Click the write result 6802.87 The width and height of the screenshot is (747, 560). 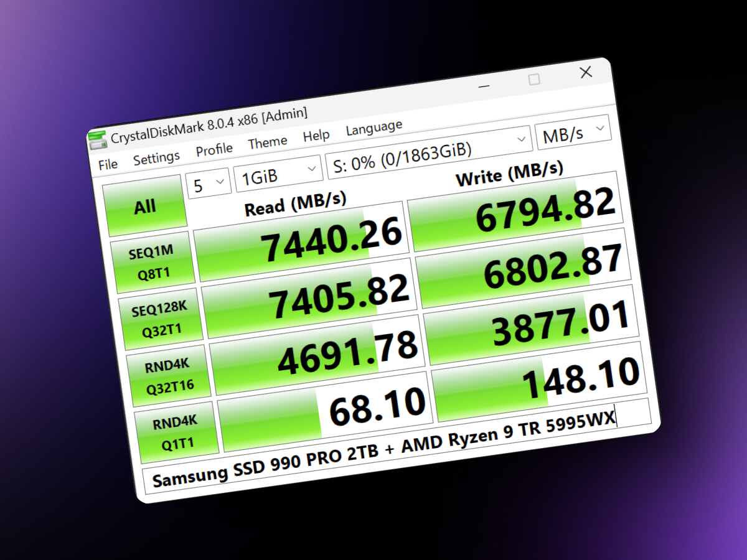(x=522, y=269)
